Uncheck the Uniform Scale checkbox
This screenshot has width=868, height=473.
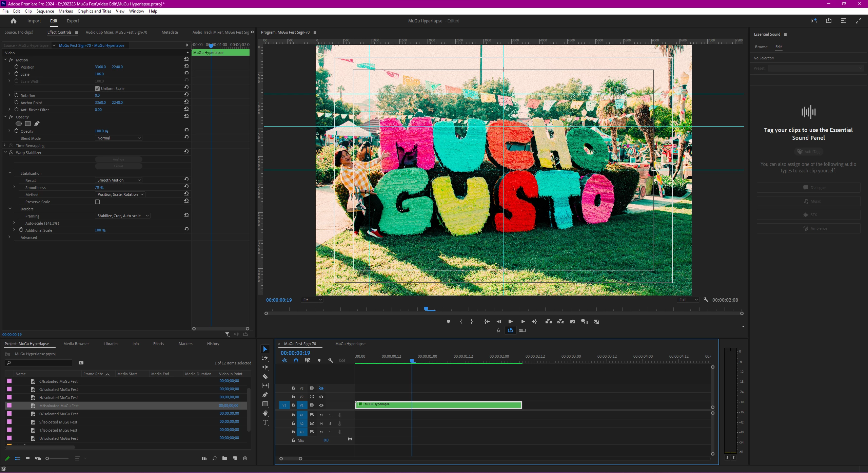(97, 89)
